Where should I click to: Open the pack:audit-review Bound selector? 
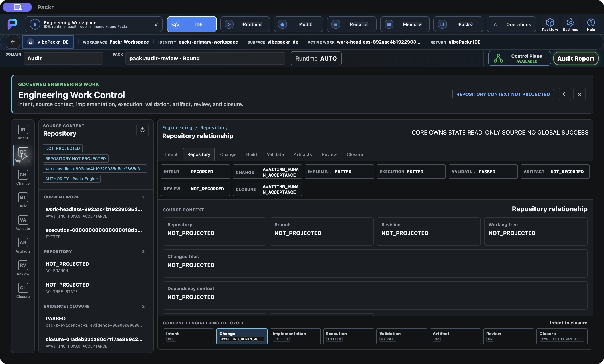point(205,58)
